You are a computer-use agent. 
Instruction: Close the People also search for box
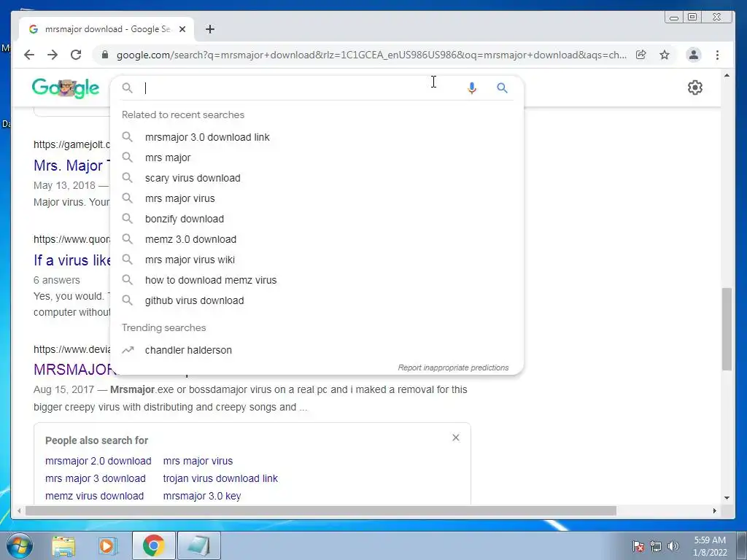(x=456, y=437)
